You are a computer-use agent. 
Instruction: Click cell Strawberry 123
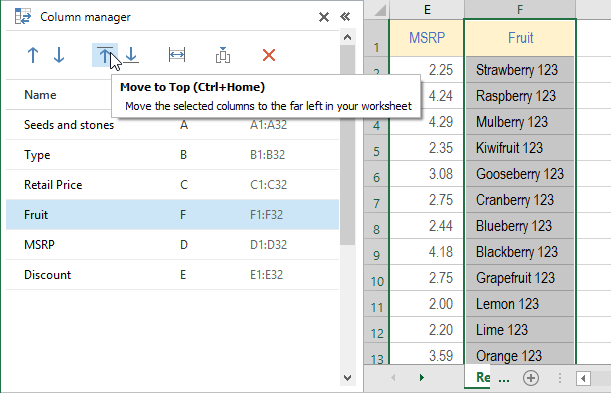[x=520, y=70]
